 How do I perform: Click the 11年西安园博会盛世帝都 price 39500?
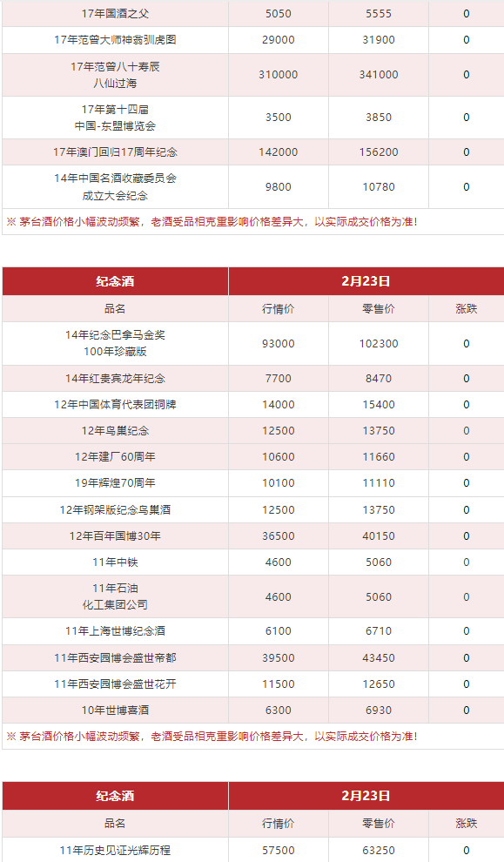tap(278, 658)
